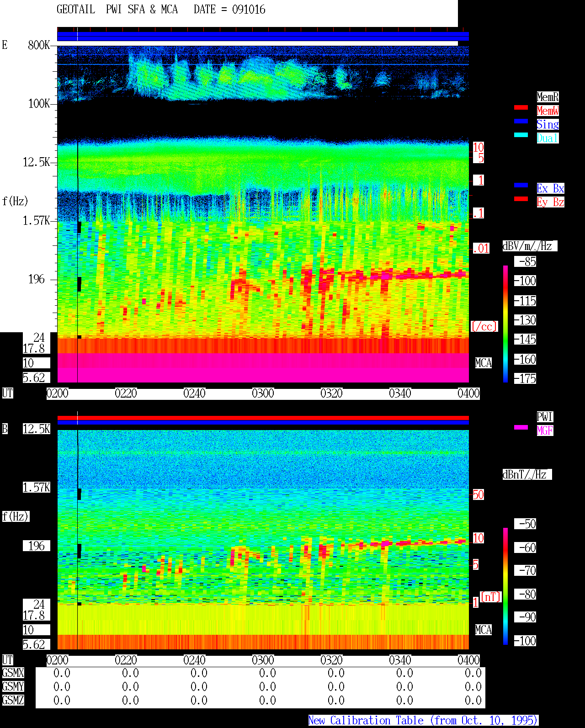Click the MCA label beside E panel
Image resolution: width=585 pixels, height=728 pixels.
pyautogui.click(x=484, y=363)
